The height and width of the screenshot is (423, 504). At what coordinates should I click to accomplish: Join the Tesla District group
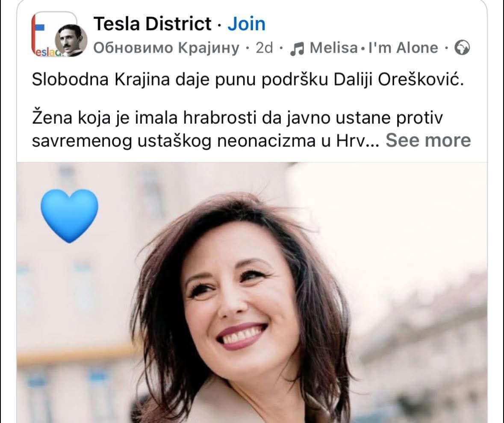click(247, 24)
